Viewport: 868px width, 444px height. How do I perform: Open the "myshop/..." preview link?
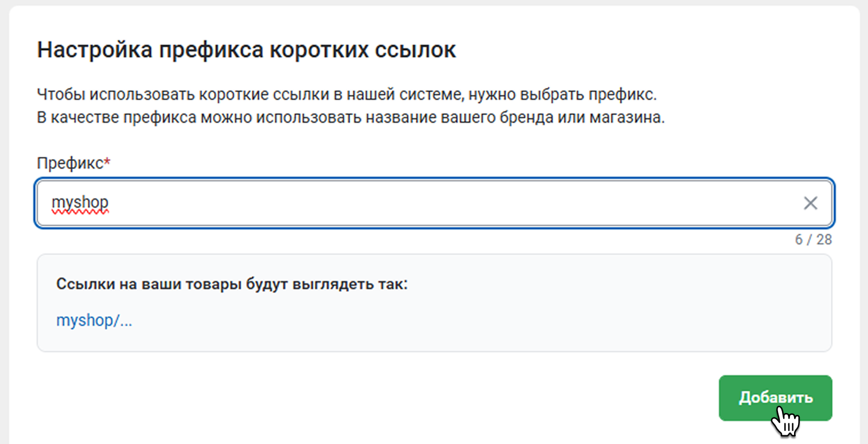(x=94, y=321)
